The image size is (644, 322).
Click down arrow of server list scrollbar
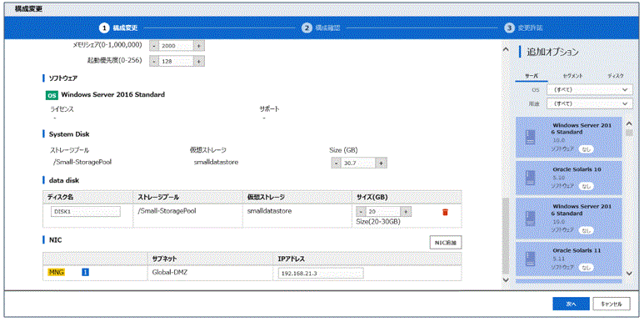click(x=629, y=273)
